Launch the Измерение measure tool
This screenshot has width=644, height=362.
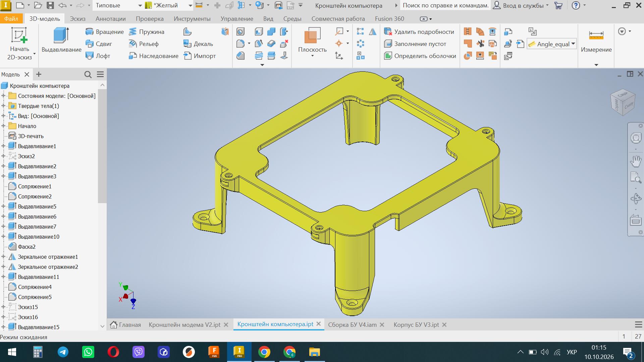596,41
